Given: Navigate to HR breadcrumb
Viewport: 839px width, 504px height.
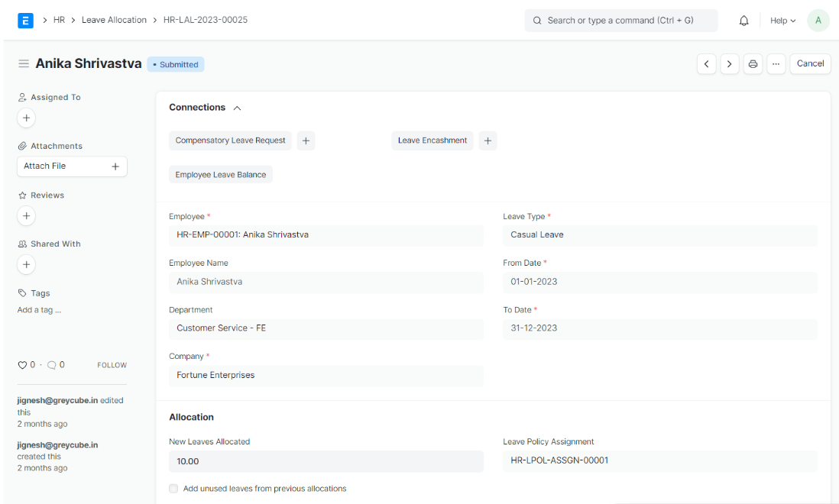Looking at the screenshot, I should [59, 20].
